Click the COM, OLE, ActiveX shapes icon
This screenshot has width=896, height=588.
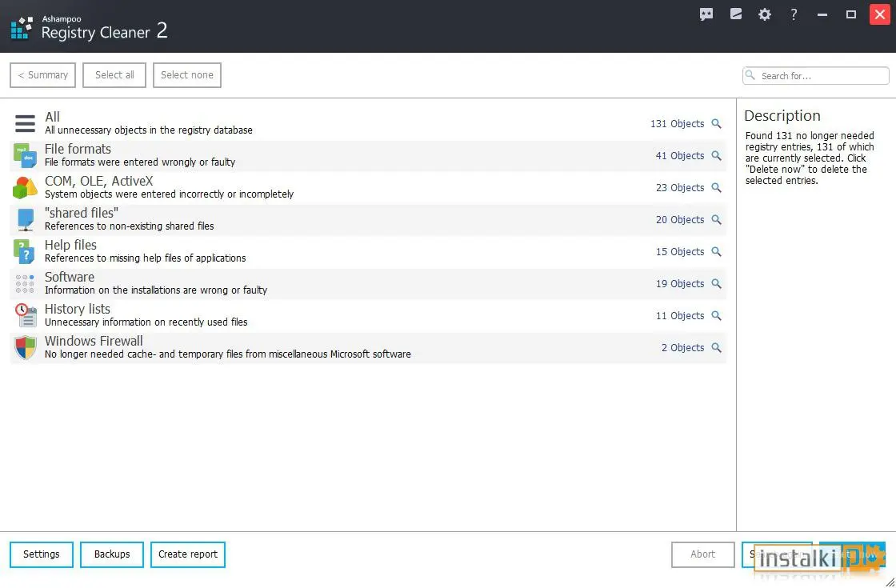pos(25,187)
